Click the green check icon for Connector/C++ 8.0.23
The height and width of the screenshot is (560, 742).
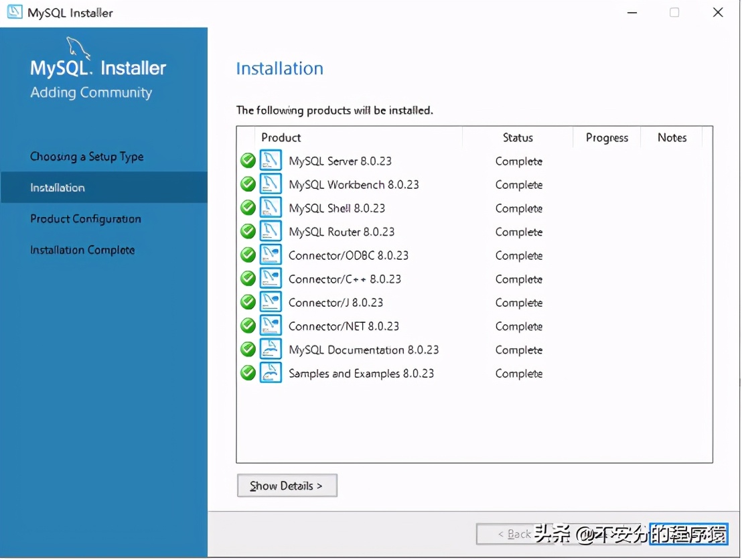(248, 279)
